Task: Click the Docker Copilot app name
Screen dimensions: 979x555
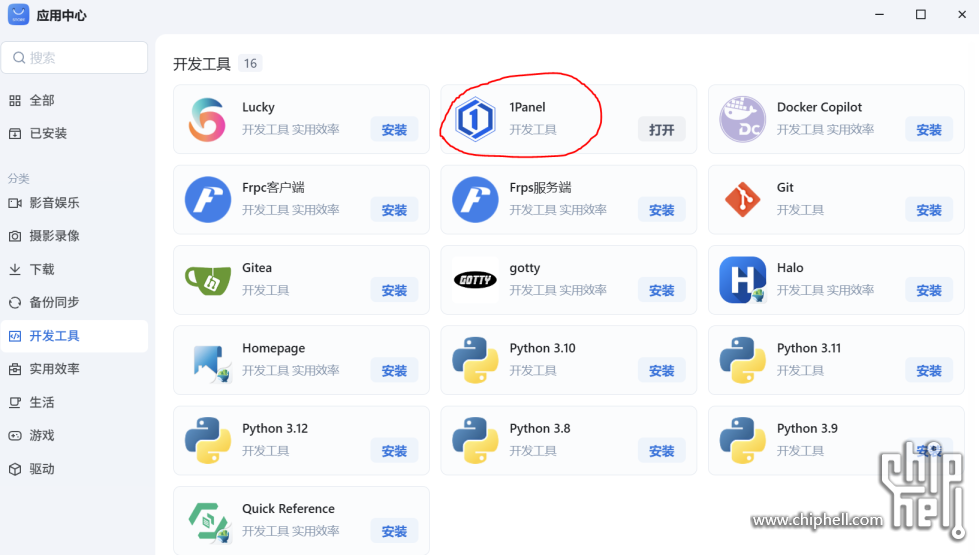Action: pyautogui.click(x=819, y=107)
